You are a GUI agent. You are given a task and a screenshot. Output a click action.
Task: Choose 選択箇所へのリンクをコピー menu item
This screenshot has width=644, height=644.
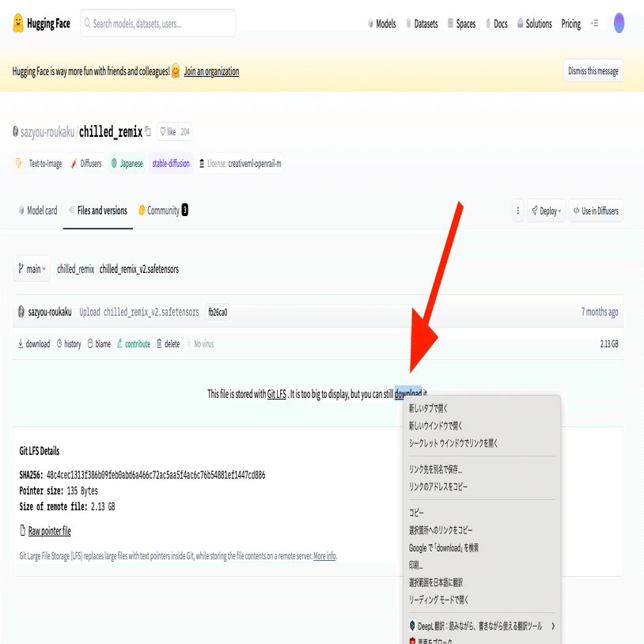tap(482, 530)
